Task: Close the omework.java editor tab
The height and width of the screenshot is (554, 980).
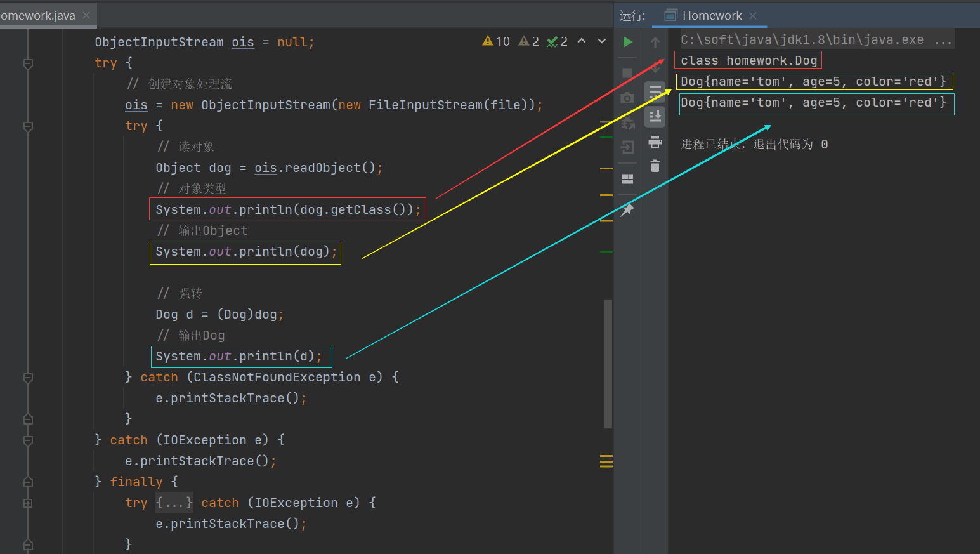Action: tap(86, 15)
